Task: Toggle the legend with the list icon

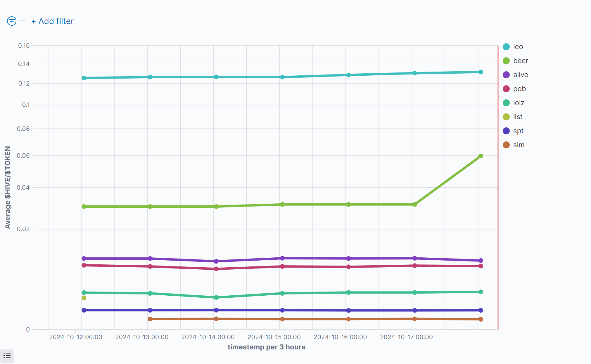Action: click(7, 356)
